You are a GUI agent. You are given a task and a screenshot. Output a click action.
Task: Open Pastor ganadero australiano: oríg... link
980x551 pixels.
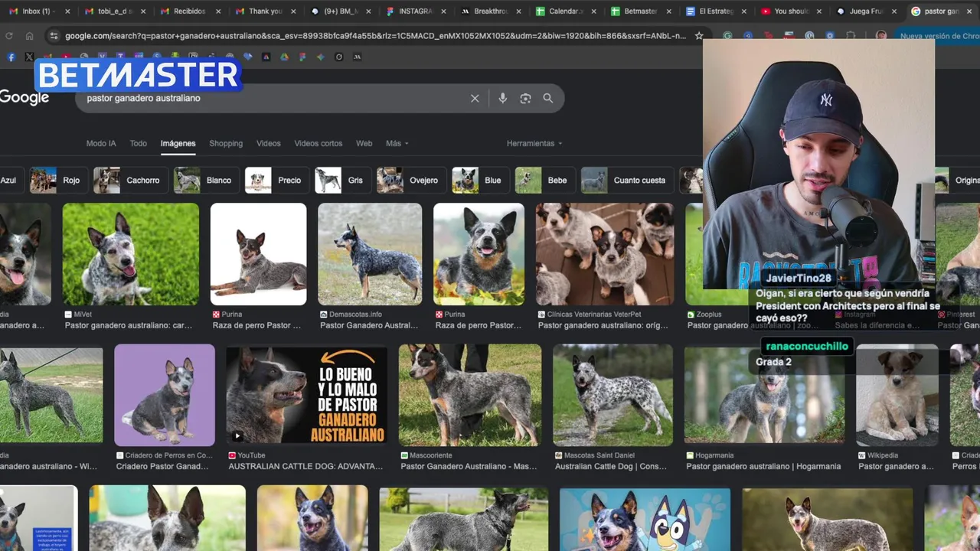603,325
